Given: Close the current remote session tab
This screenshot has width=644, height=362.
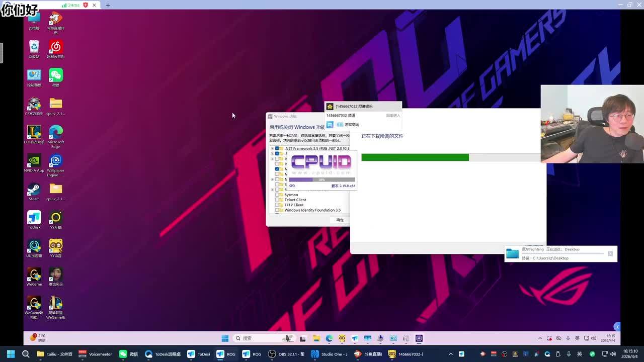Looking at the screenshot, I should coord(94,5).
